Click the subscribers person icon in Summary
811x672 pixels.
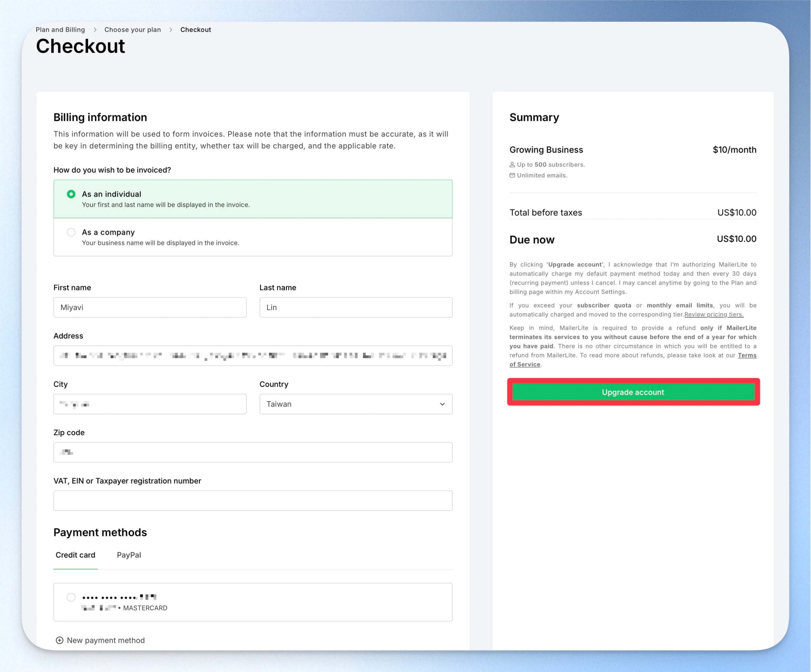[x=512, y=164]
